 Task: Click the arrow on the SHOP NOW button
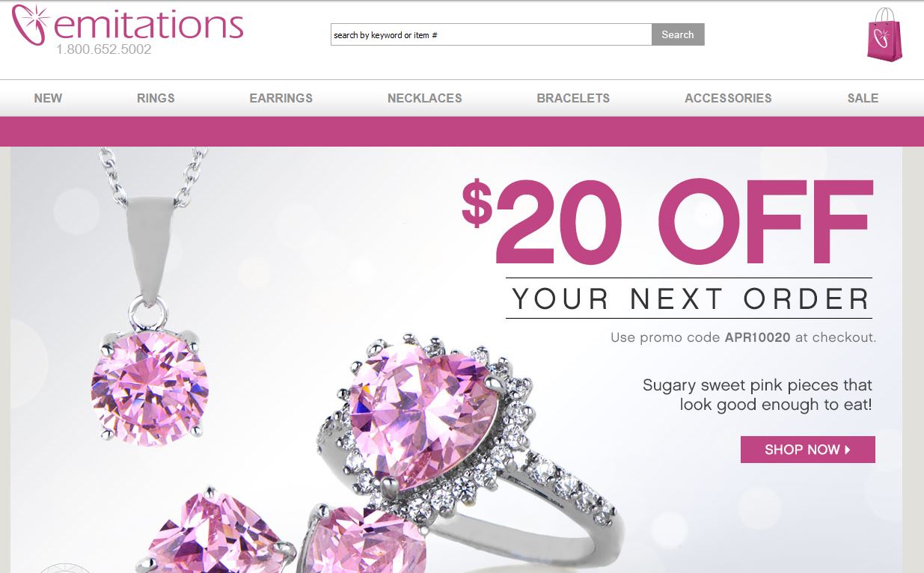point(848,450)
